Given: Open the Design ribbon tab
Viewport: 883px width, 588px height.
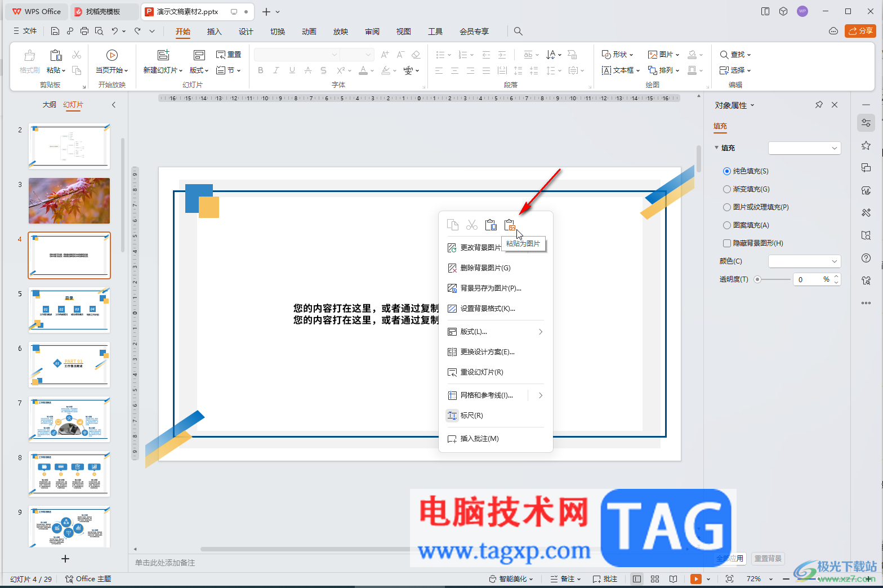Looking at the screenshot, I should point(246,32).
